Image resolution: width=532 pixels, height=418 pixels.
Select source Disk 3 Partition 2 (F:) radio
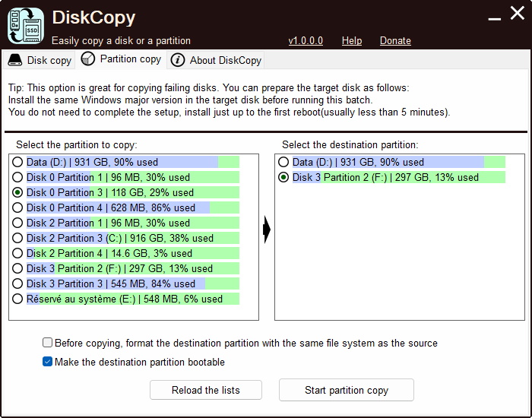click(x=17, y=268)
